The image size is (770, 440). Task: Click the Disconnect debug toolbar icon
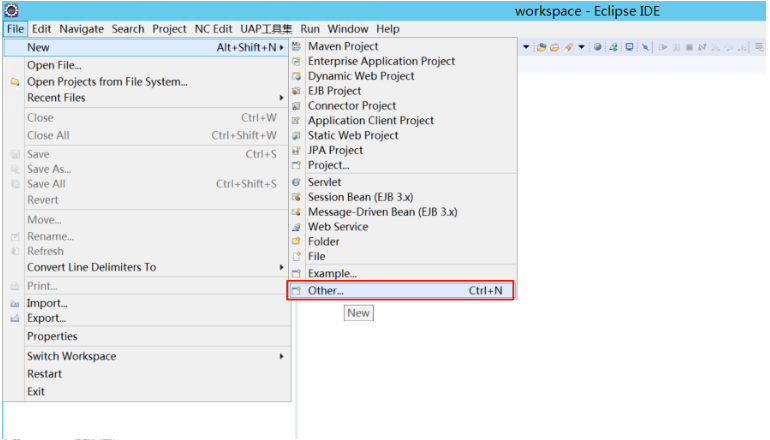tap(702, 47)
